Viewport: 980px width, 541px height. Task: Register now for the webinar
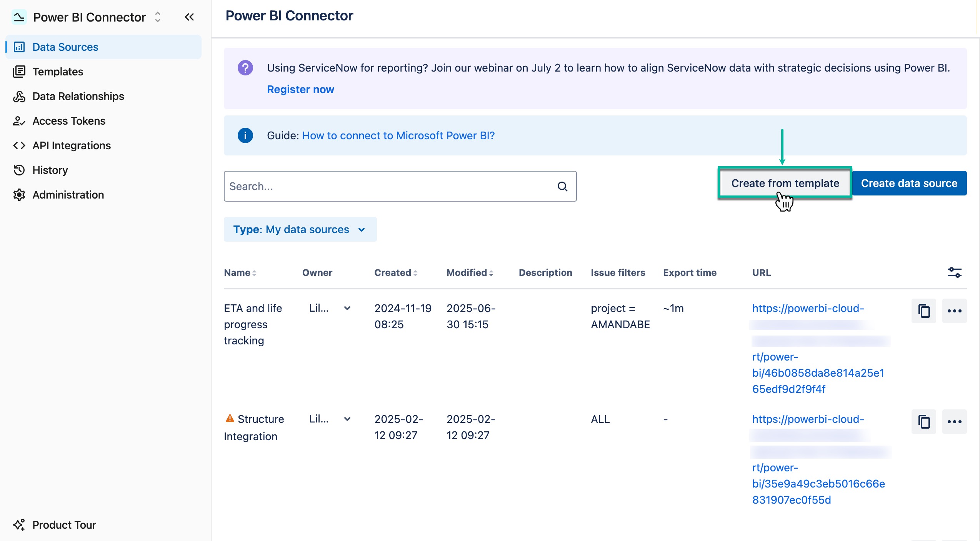tap(300, 89)
